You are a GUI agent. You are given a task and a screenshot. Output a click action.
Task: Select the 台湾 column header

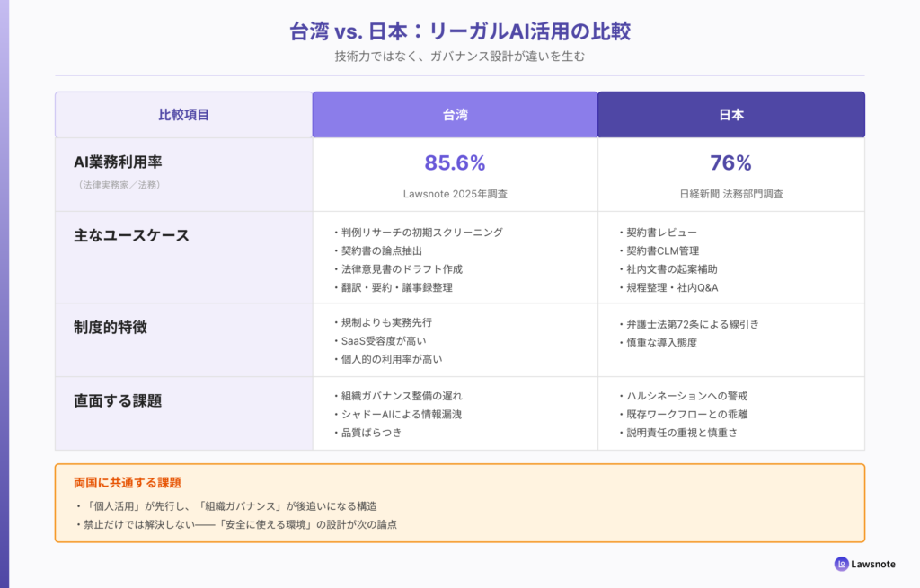(x=456, y=115)
